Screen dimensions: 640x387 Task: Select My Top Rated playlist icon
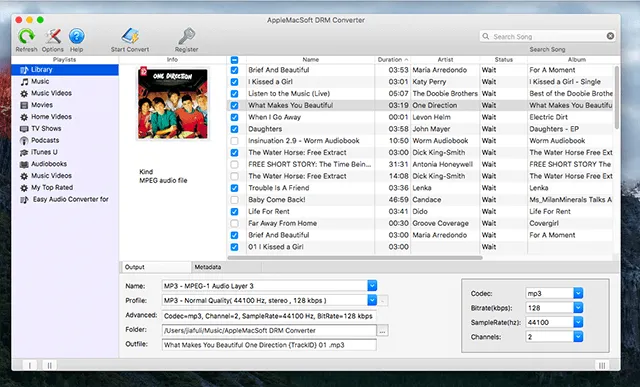tap(24, 188)
